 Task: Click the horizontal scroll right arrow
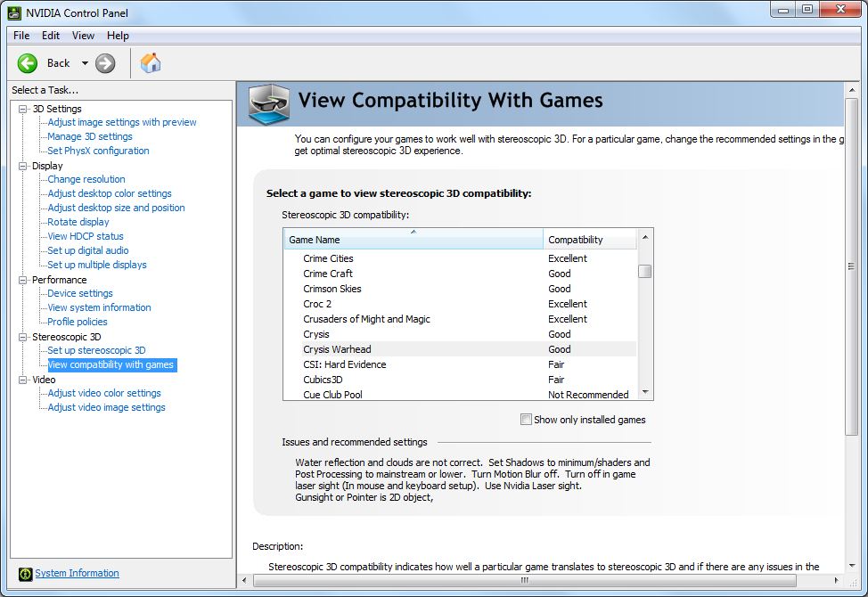click(x=837, y=580)
